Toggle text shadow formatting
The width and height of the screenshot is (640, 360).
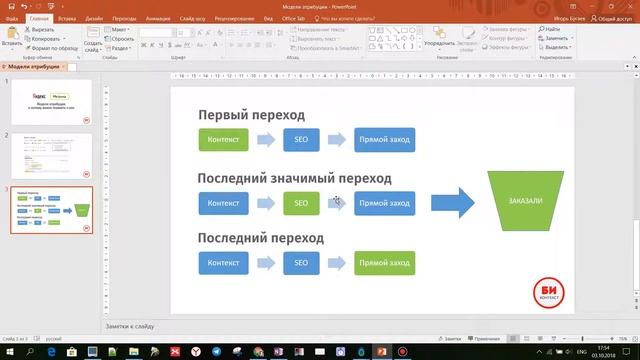click(169, 45)
